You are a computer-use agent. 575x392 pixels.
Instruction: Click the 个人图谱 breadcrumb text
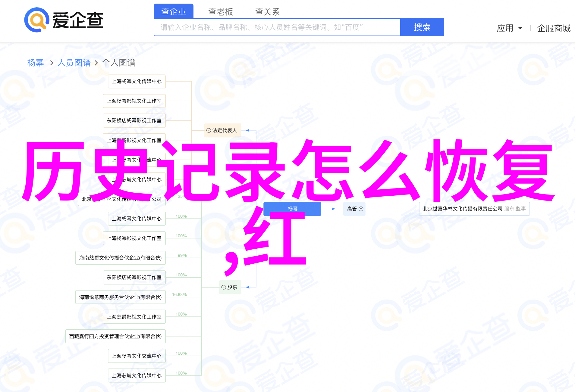pyautogui.click(x=119, y=63)
